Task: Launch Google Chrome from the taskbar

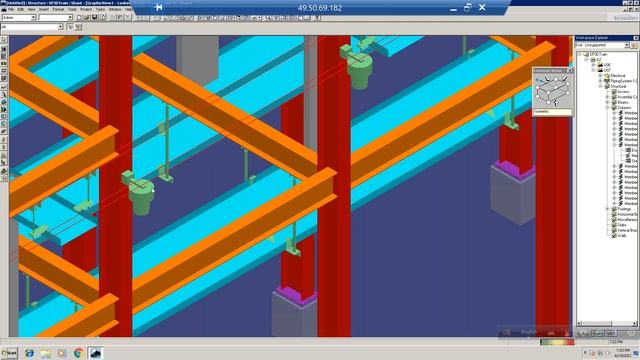Action: pos(78,353)
